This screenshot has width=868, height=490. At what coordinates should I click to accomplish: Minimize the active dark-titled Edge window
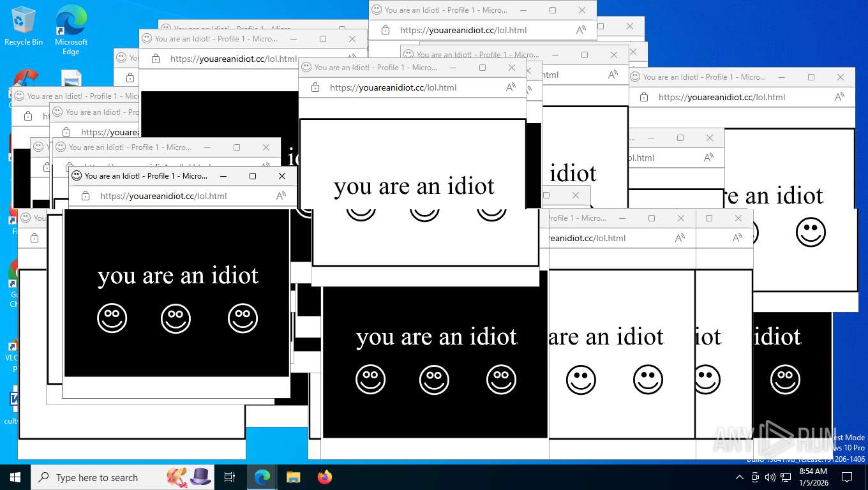[x=223, y=175]
